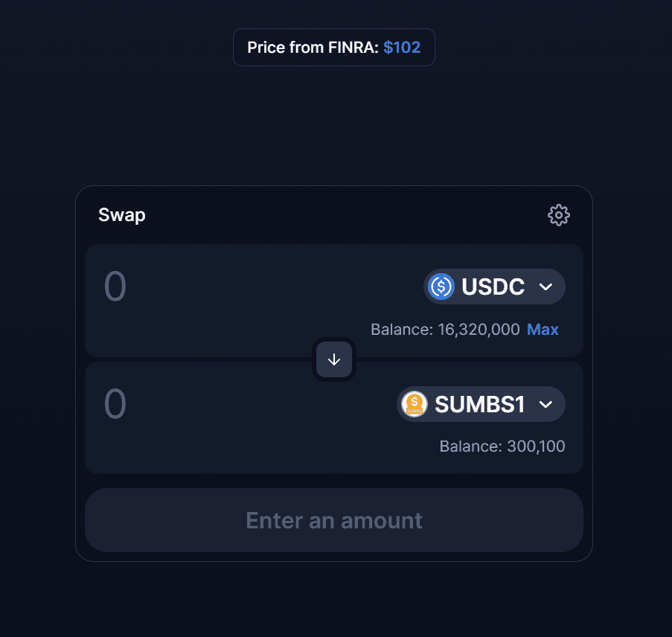Select the FINRA price banner
Screen dimensions: 672x637
tap(333, 47)
